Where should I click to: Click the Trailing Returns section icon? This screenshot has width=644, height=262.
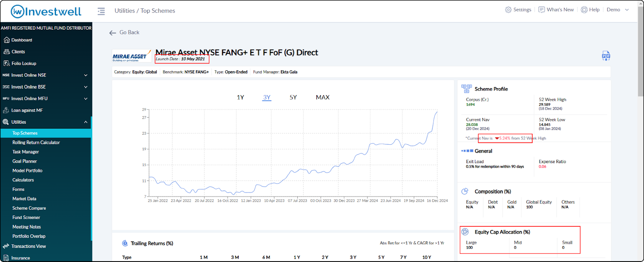[125, 243]
